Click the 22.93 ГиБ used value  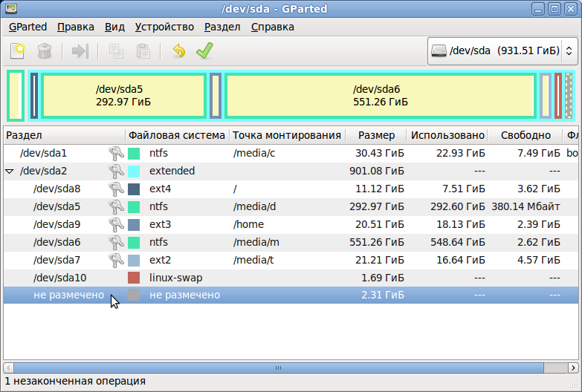pyautogui.click(x=461, y=153)
